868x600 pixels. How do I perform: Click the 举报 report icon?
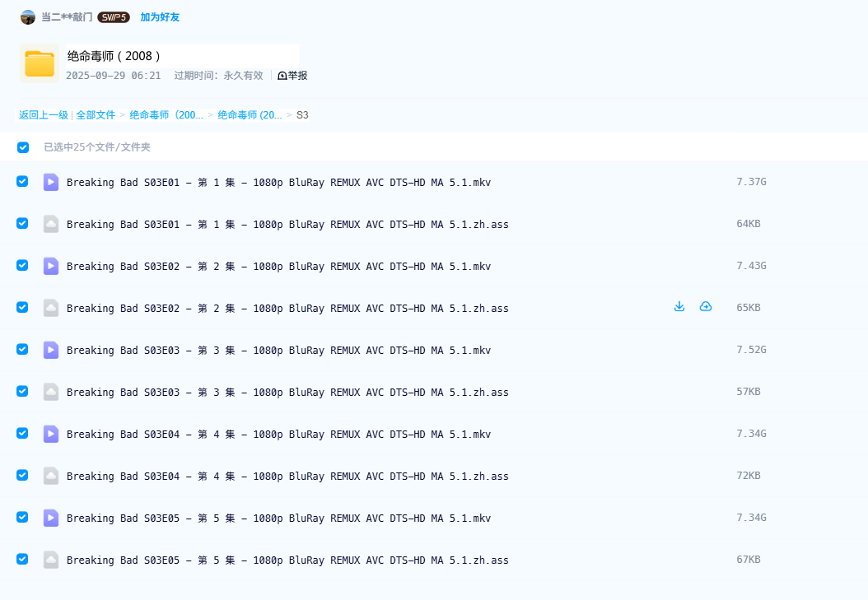282,76
